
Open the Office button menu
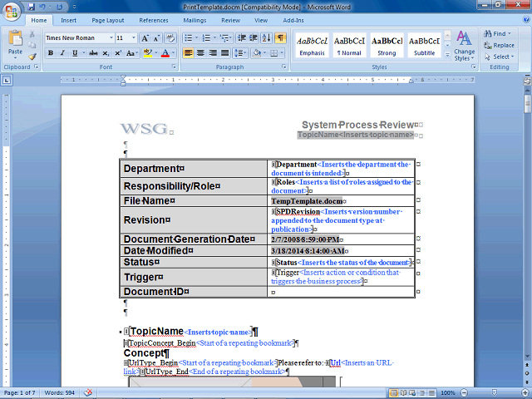pyautogui.click(x=12, y=11)
